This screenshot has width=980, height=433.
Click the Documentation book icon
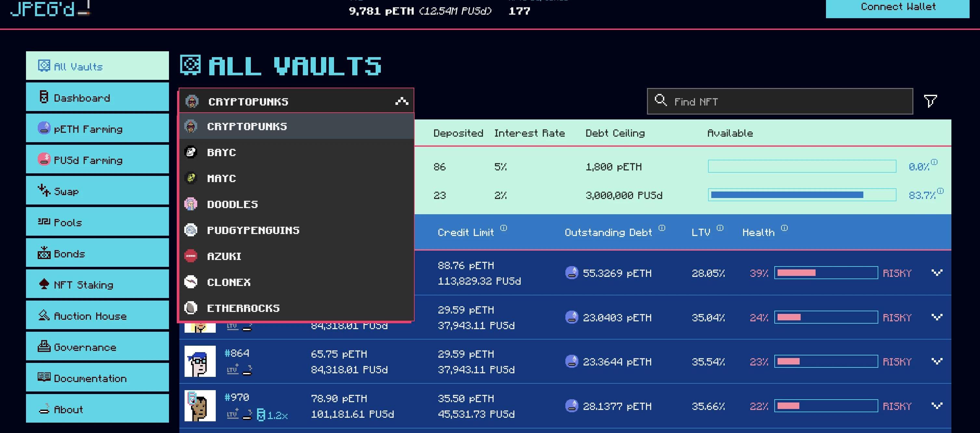tap(44, 377)
